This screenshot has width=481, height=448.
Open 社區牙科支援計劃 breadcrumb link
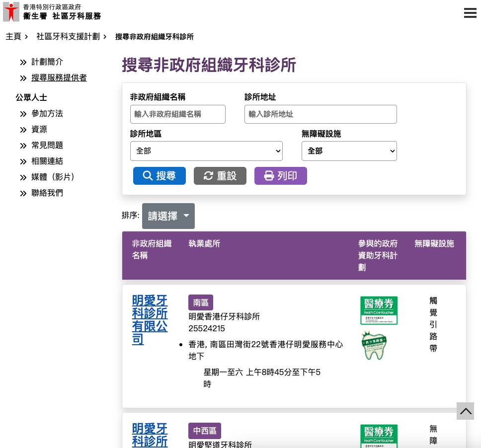coord(68,36)
